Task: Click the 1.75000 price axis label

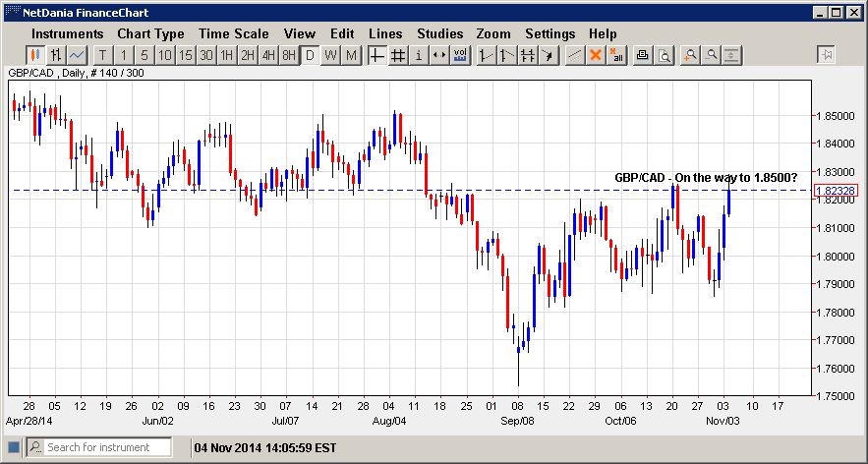Action: tap(836, 396)
